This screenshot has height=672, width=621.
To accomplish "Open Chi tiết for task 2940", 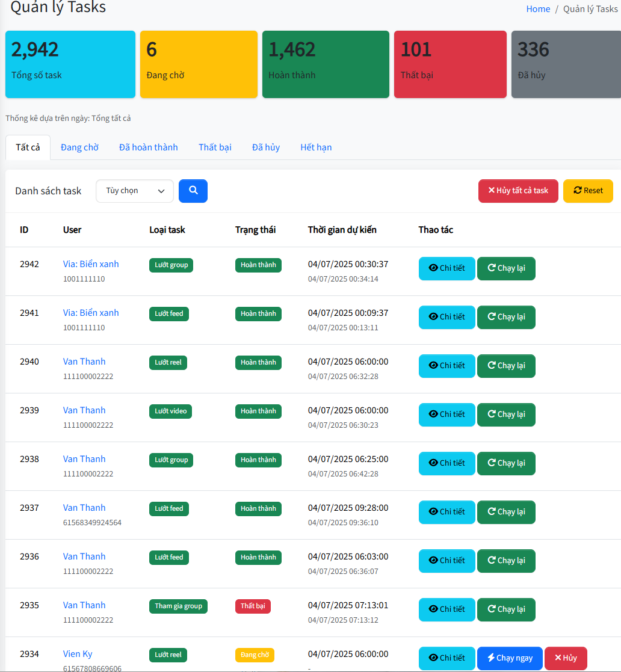I will (x=446, y=366).
